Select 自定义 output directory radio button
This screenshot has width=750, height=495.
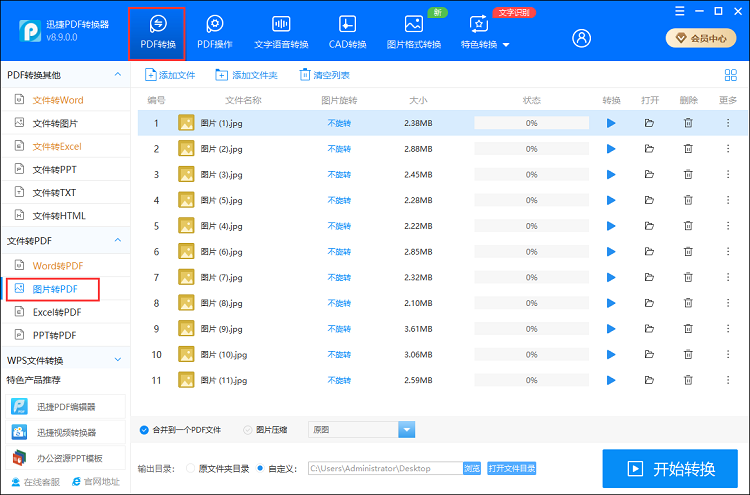(x=261, y=468)
